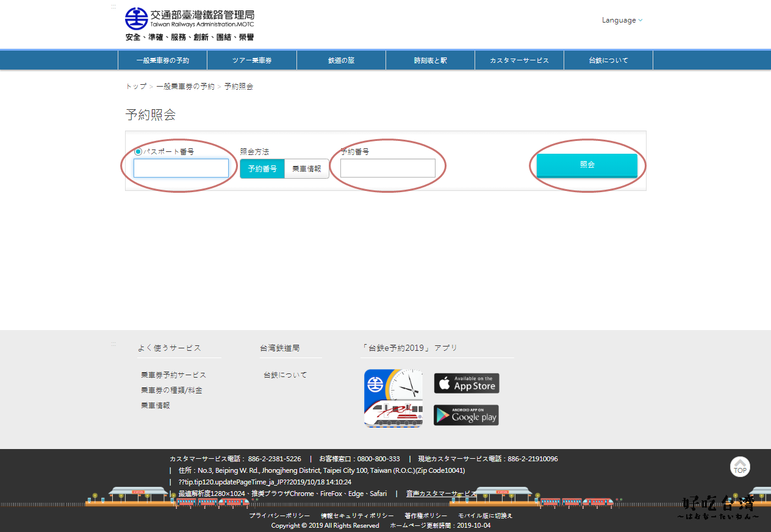The height and width of the screenshot is (532, 771).
Task: Click into the 予約番号 text field
Action: pos(388,168)
